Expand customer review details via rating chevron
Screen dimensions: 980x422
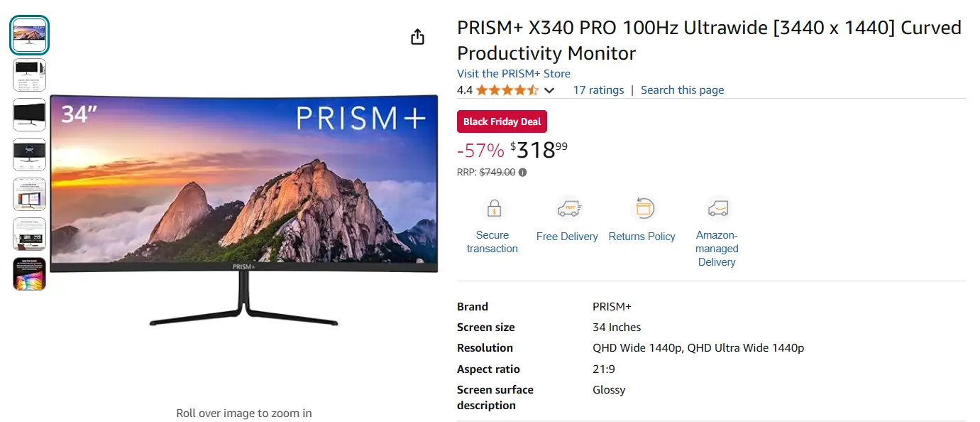point(549,90)
